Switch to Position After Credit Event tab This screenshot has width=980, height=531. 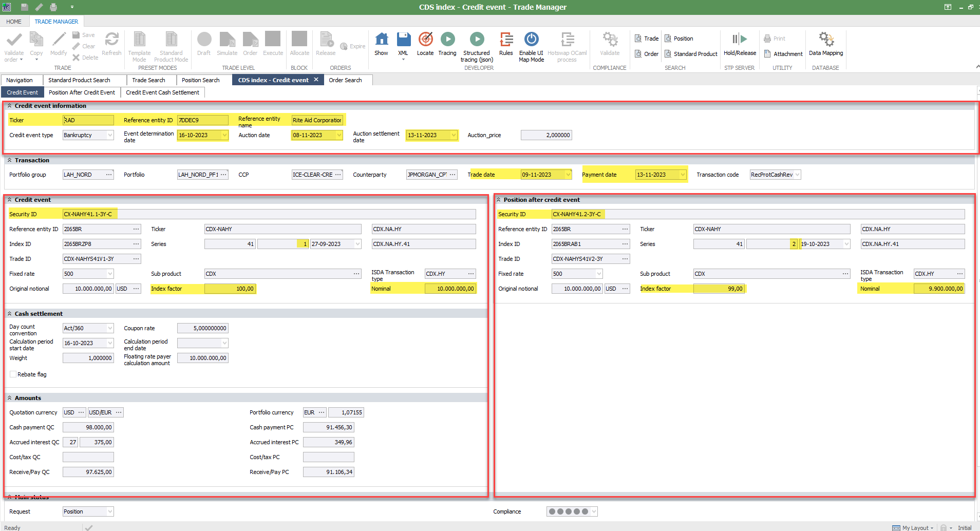pyautogui.click(x=82, y=92)
